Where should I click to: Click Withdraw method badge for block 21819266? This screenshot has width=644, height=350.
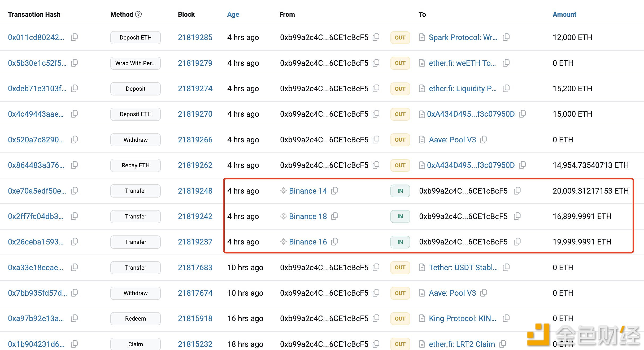click(136, 140)
